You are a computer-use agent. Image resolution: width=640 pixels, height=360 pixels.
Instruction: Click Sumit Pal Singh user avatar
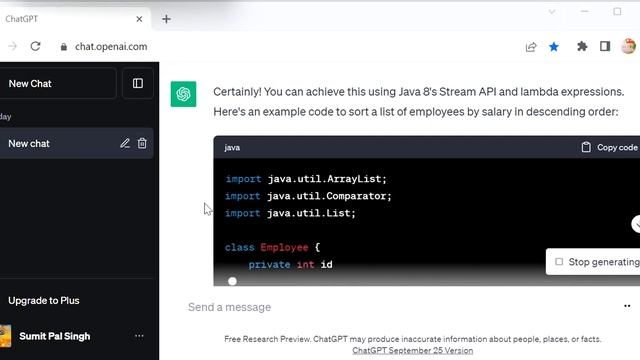pyautogui.click(x=5, y=336)
